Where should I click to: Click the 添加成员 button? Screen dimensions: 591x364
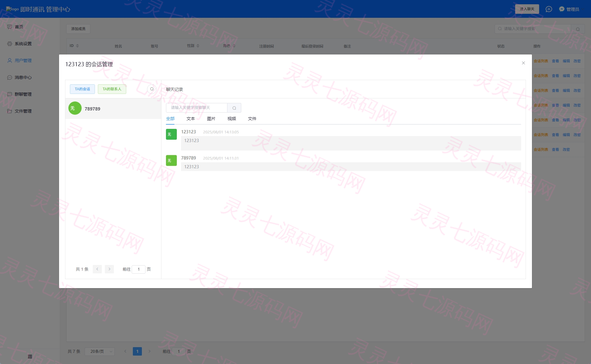click(78, 29)
